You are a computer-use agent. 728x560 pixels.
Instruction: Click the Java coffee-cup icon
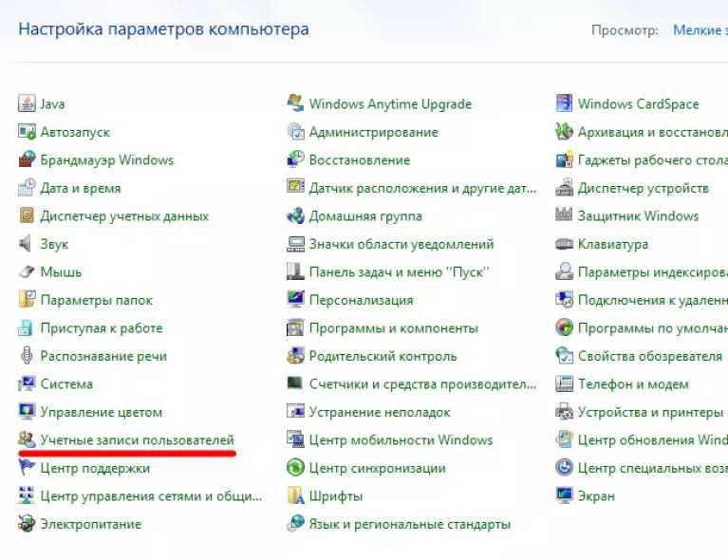click(27, 103)
